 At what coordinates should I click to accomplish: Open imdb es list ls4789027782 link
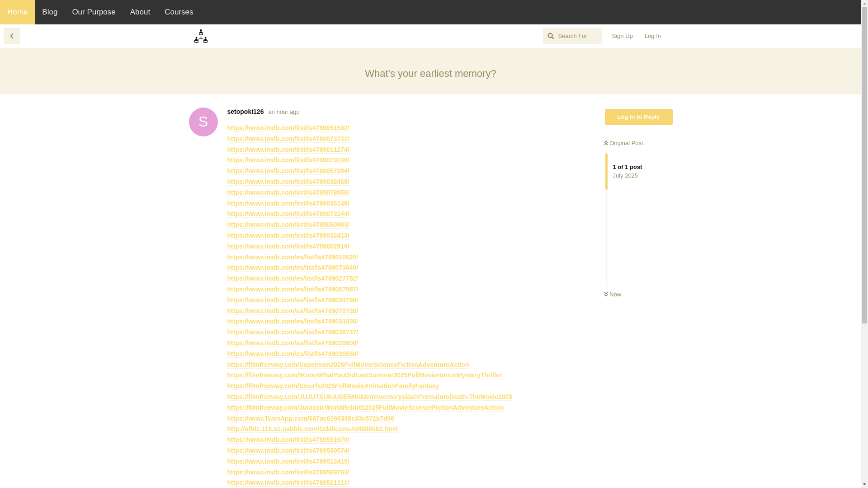(292, 279)
